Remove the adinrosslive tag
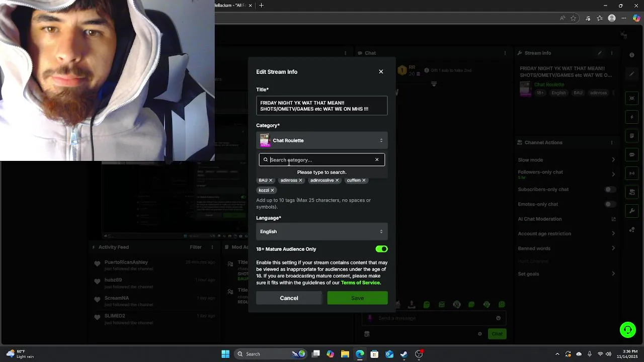The width and height of the screenshot is (644, 362). (x=337, y=180)
